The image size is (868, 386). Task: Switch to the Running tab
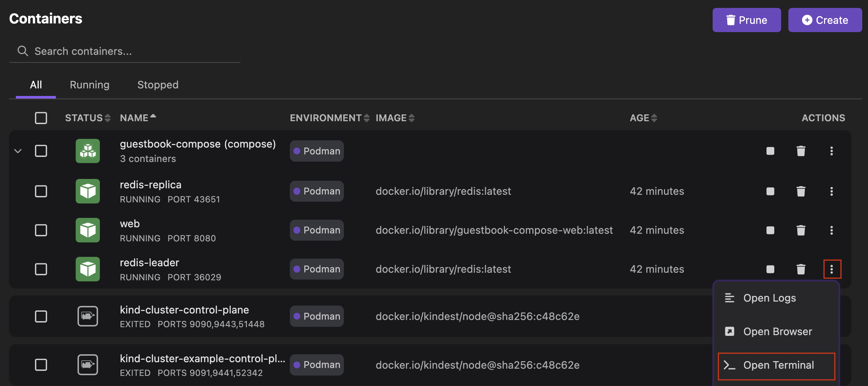click(89, 85)
